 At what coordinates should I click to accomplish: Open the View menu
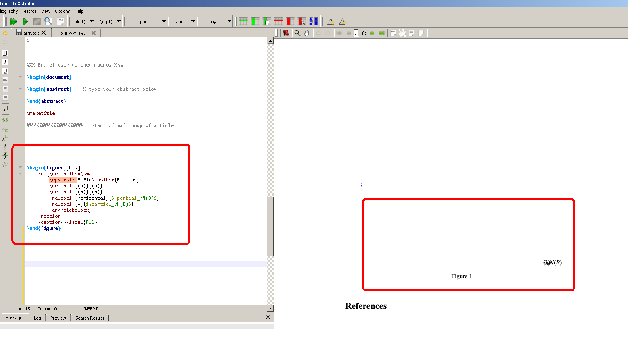tap(46, 11)
